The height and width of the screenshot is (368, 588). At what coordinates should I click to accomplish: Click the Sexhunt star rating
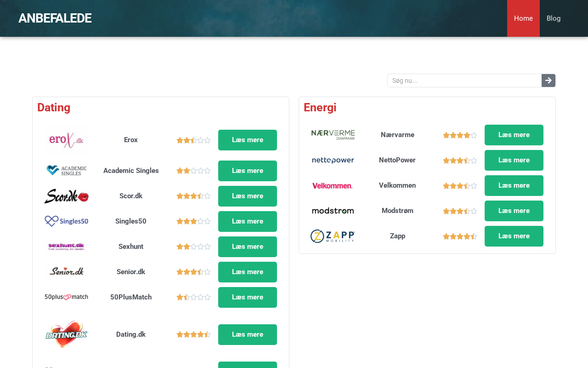pos(193,247)
